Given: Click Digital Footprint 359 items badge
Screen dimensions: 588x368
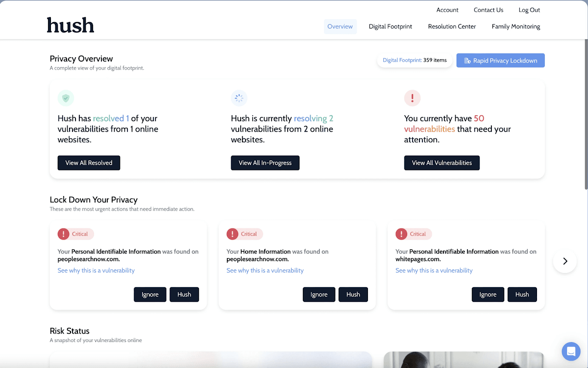Looking at the screenshot, I should (x=415, y=60).
